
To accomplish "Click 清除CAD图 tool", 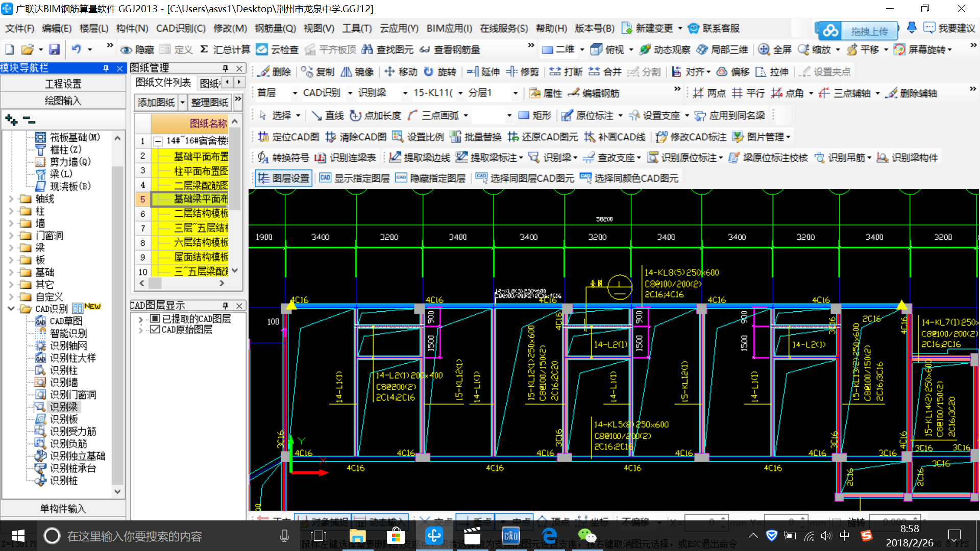I will (x=356, y=137).
